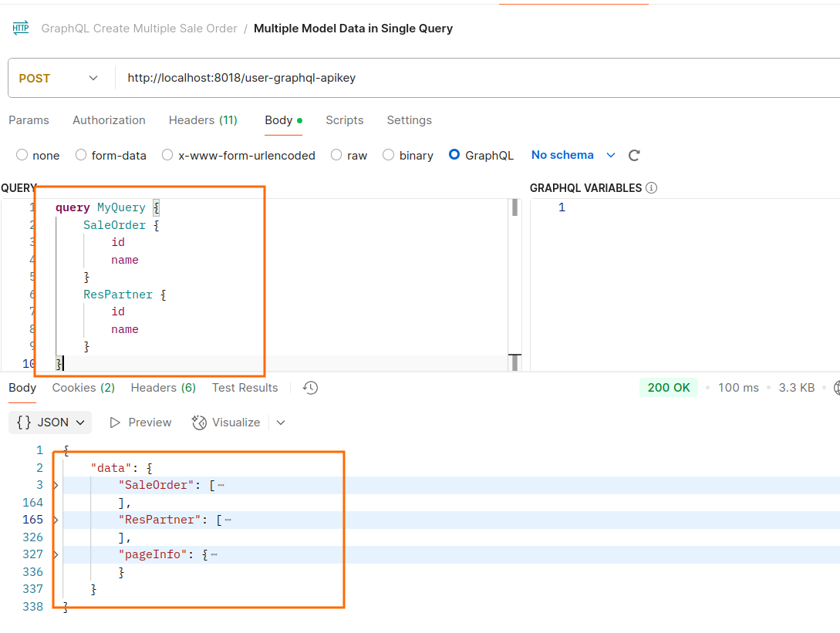This screenshot has height=633, width=840.
Task: Click the globe network icon
Action: (x=835, y=388)
